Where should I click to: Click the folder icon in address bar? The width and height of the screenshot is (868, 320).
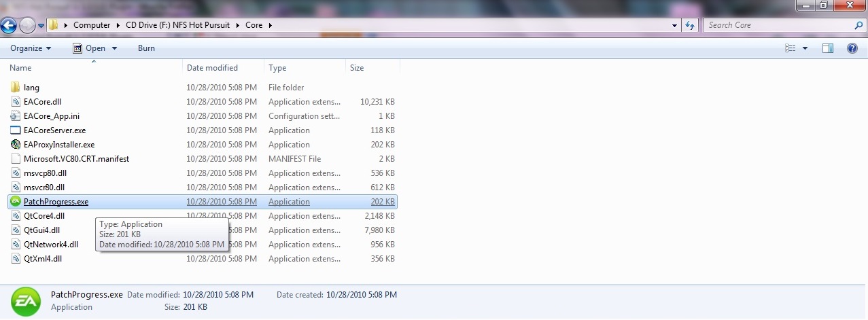(x=54, y=25)
